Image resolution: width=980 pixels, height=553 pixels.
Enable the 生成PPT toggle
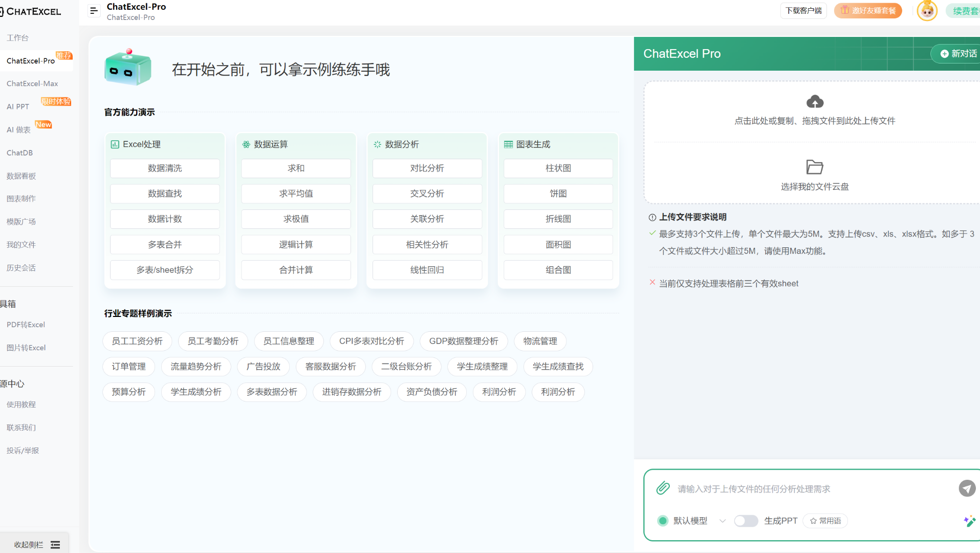746,520
